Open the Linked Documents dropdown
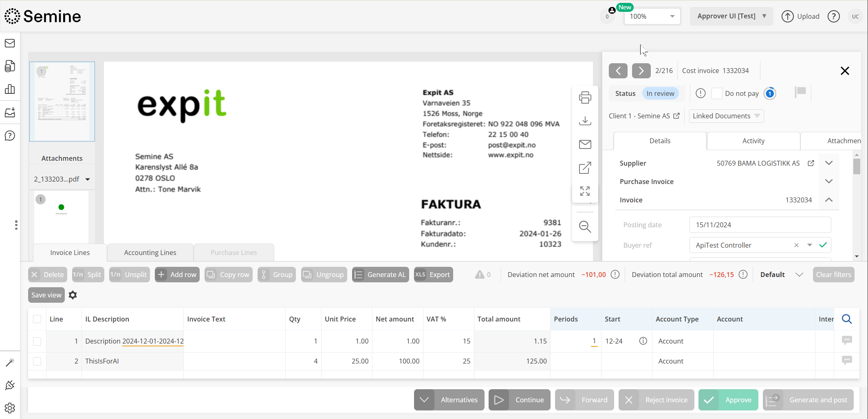 pos(726,116)
